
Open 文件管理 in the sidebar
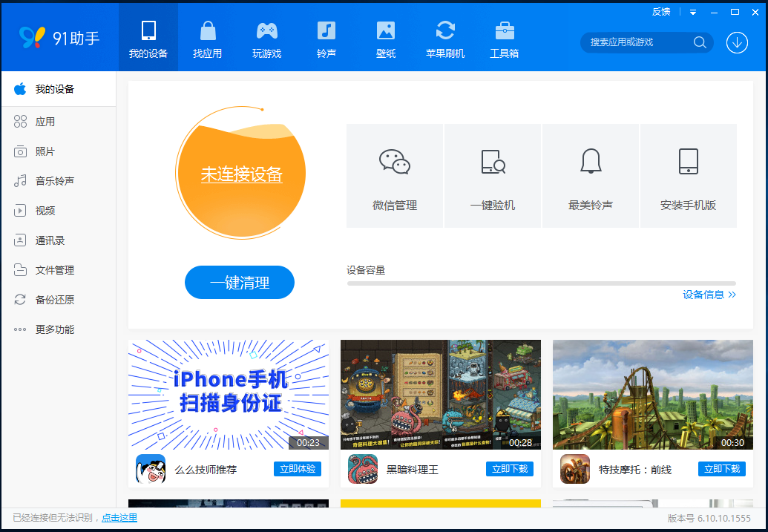[x=59, y=270]
